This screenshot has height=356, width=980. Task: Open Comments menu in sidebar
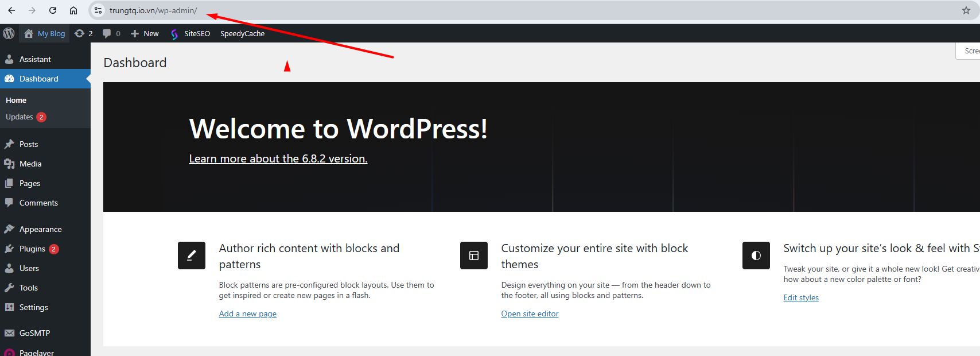[x=45, y=203]
